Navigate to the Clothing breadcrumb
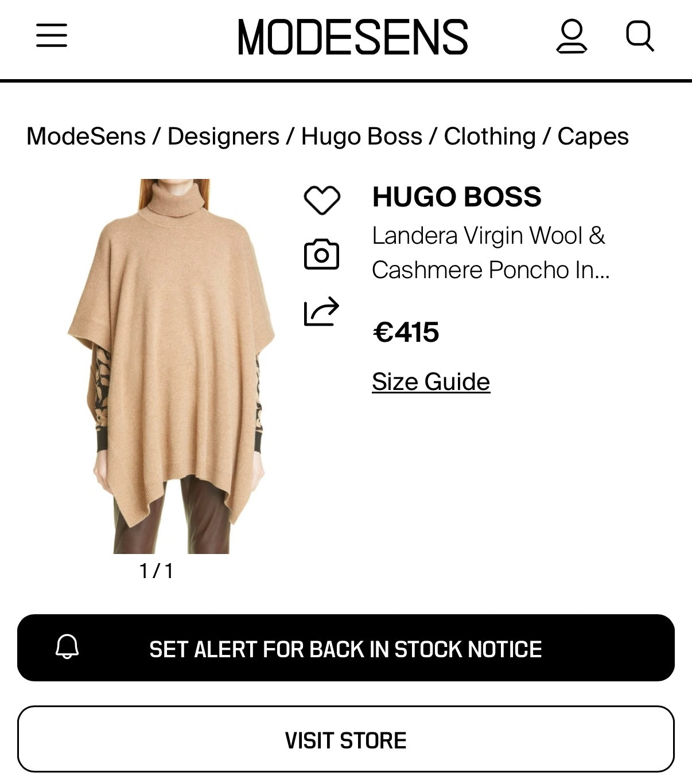692x784 pixels. [x=489, y=136]
